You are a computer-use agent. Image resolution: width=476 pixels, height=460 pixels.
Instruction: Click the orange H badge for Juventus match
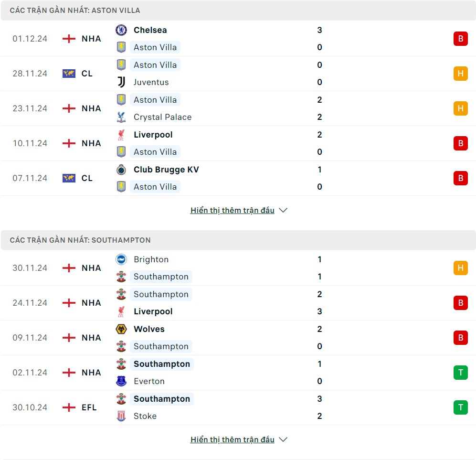click(460, 74)
